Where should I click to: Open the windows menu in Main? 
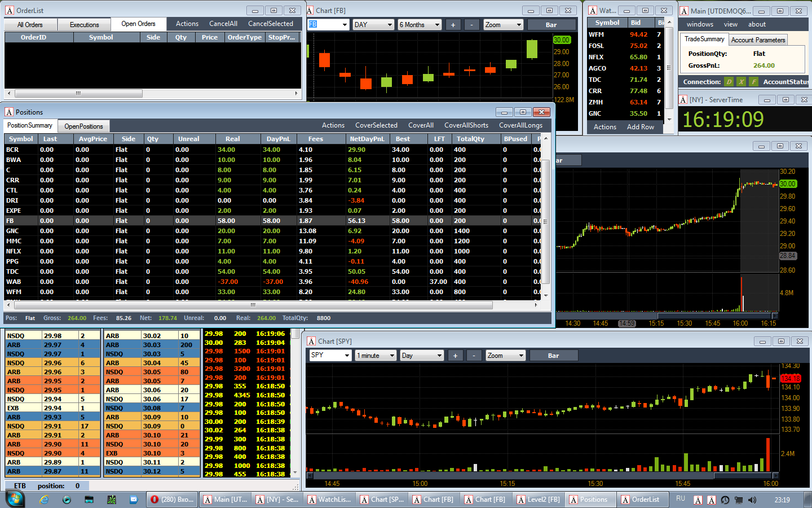[x=700, y=24]
